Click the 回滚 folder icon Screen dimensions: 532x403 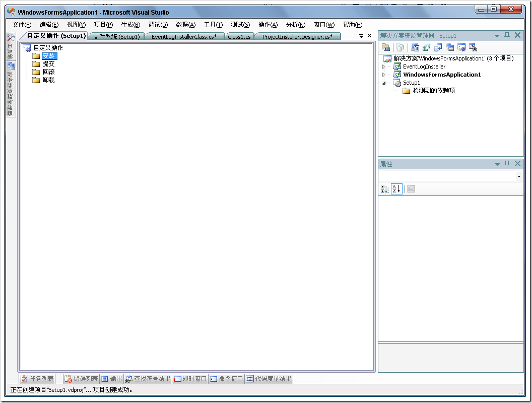coord(36,72)
